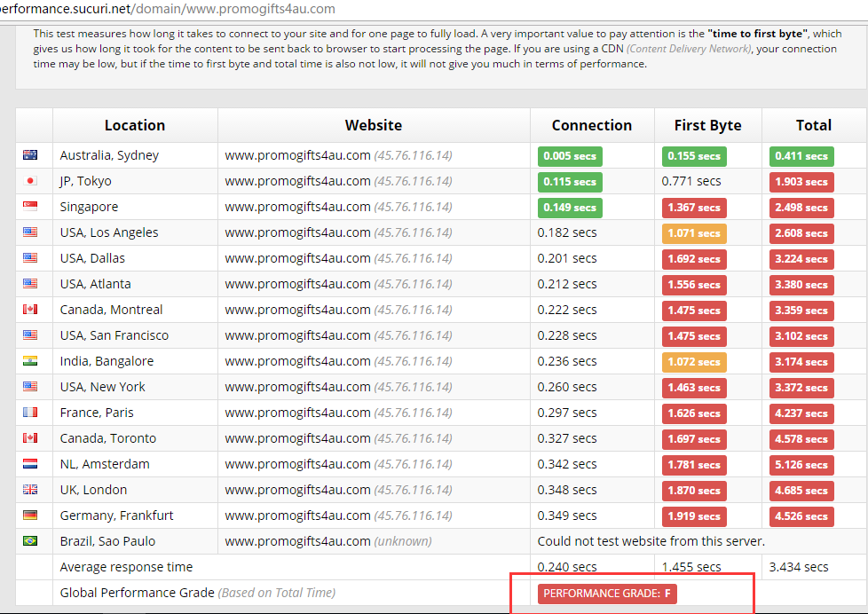Click the 3.434 secs average total value
The width and height of the screenshot is (868, 614).
(x=799, y=567)
